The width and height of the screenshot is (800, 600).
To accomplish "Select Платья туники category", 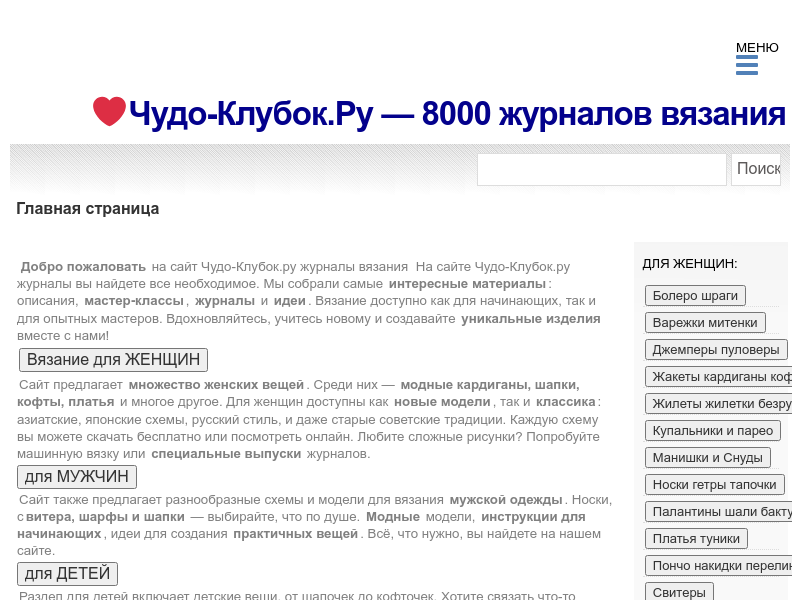I will (x=696, y=539).
